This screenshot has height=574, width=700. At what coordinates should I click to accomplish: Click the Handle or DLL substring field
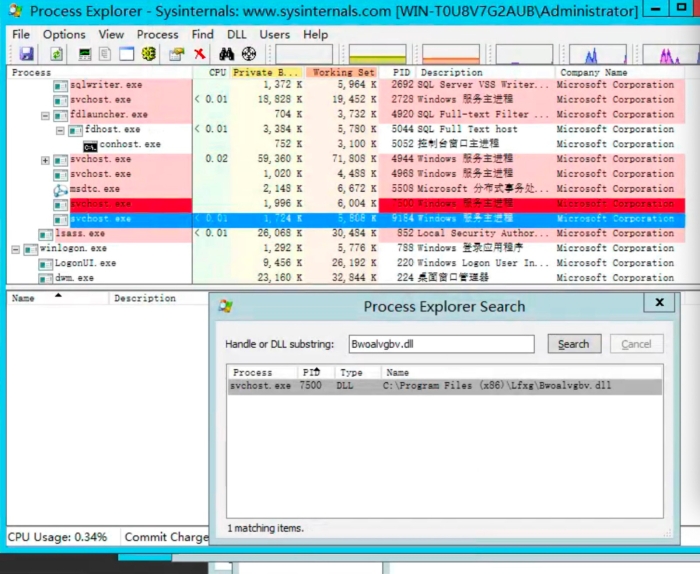point(442,344)
